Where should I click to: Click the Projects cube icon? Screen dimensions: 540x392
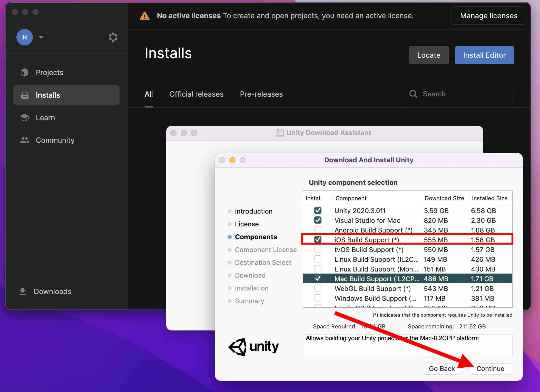pos(25,73)
